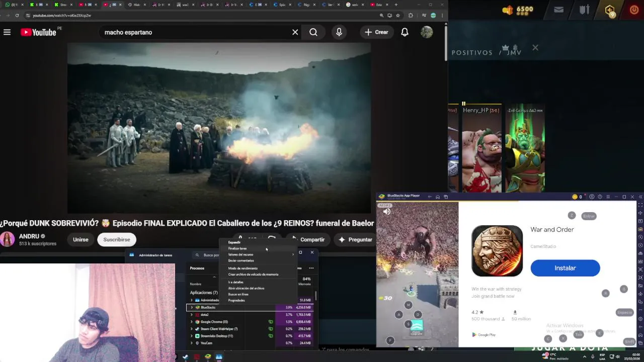Open the YouTube account avatar menu

click(427, 32)
